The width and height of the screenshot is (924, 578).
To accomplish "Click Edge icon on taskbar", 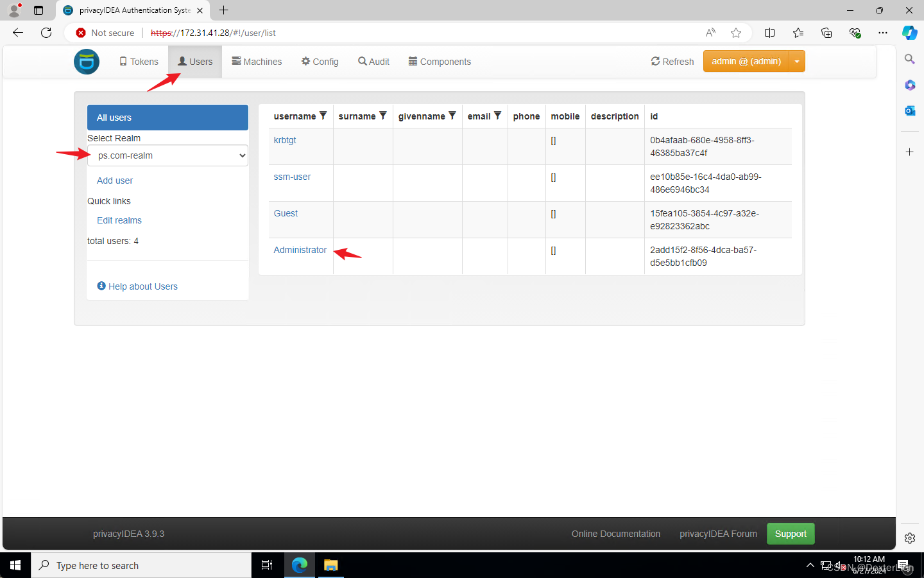I will 300,565.
